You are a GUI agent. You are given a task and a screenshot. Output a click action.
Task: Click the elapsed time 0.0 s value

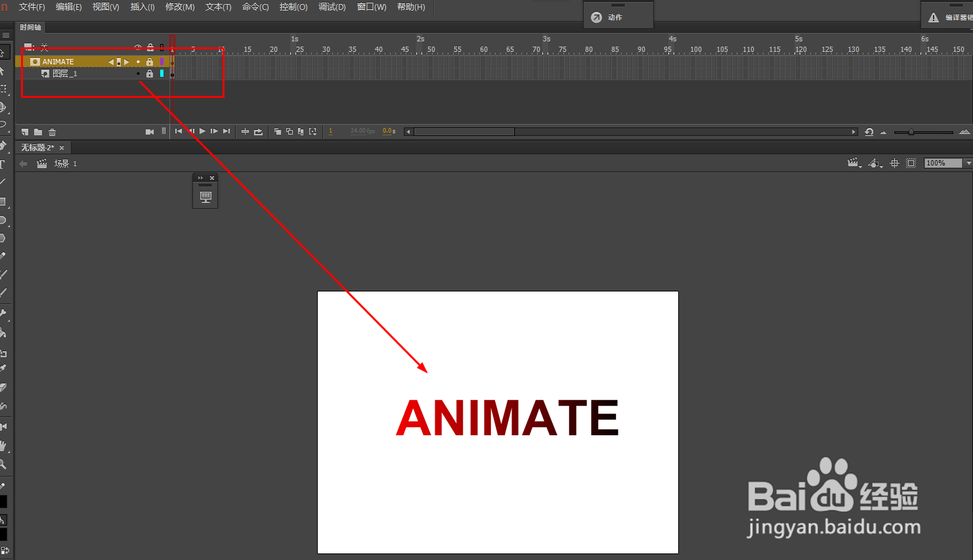(389, 131)
